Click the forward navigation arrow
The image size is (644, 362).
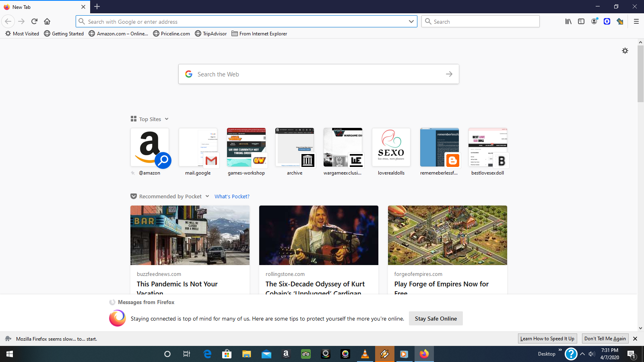click(22, 21)
